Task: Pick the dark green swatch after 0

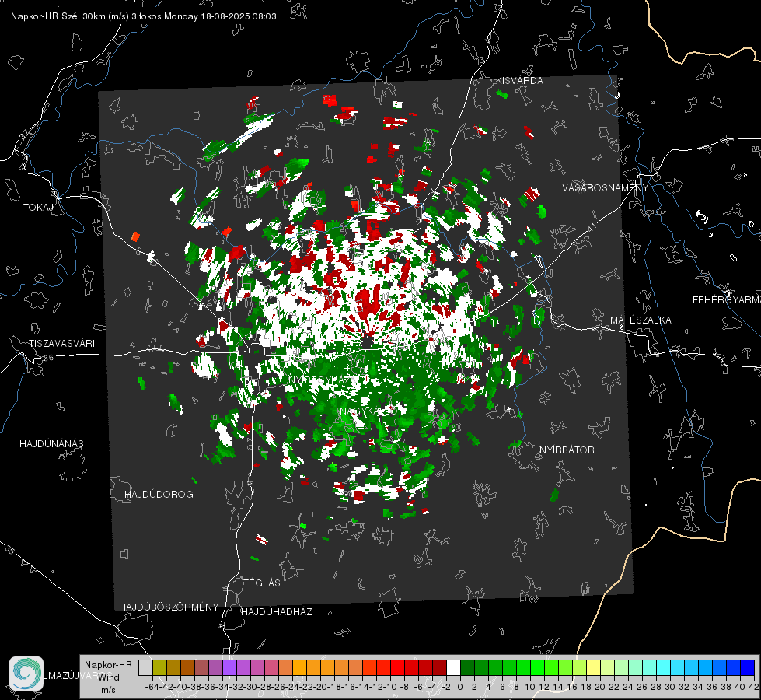Action: (x=467, y=668)
